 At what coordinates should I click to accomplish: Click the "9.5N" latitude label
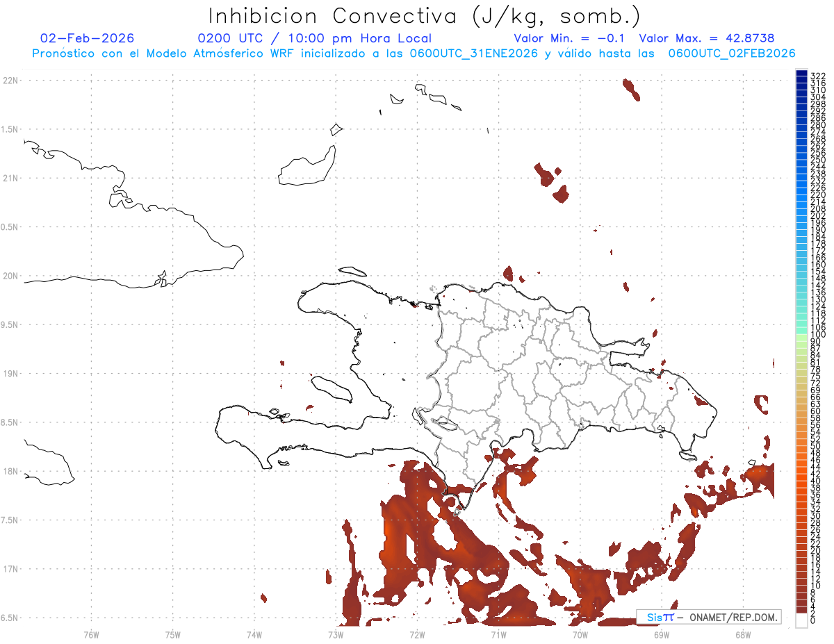point(10,324)
